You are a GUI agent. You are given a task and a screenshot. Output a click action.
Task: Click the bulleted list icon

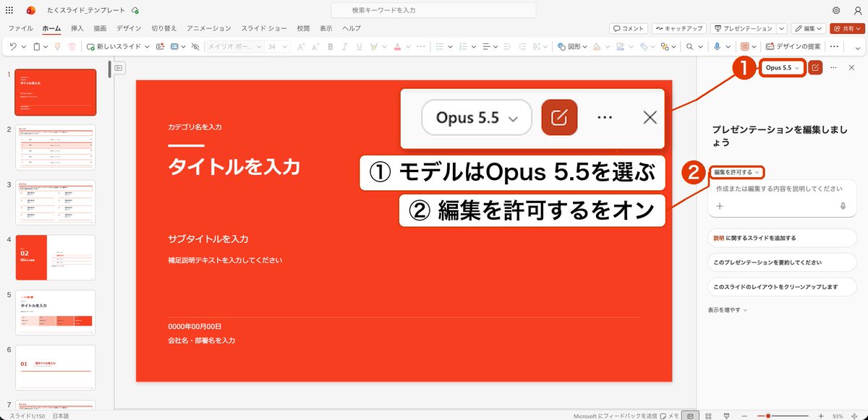pos(441,46)
